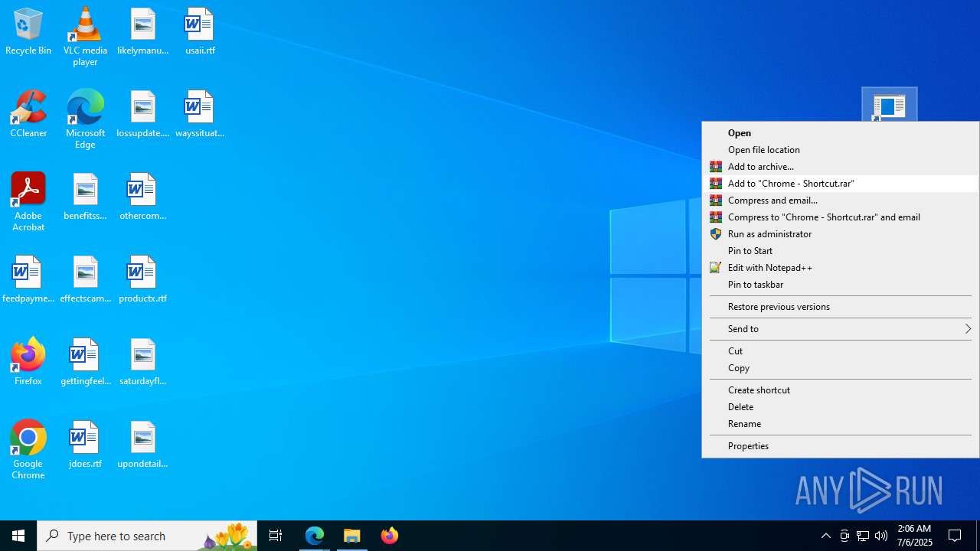Click the taskbar search box

point(147,536)
